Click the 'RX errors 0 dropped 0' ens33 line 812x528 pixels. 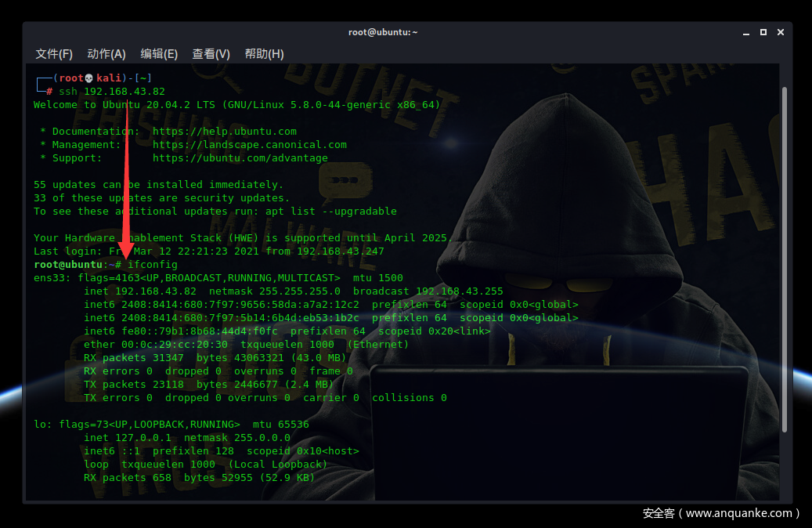point(218,371)
